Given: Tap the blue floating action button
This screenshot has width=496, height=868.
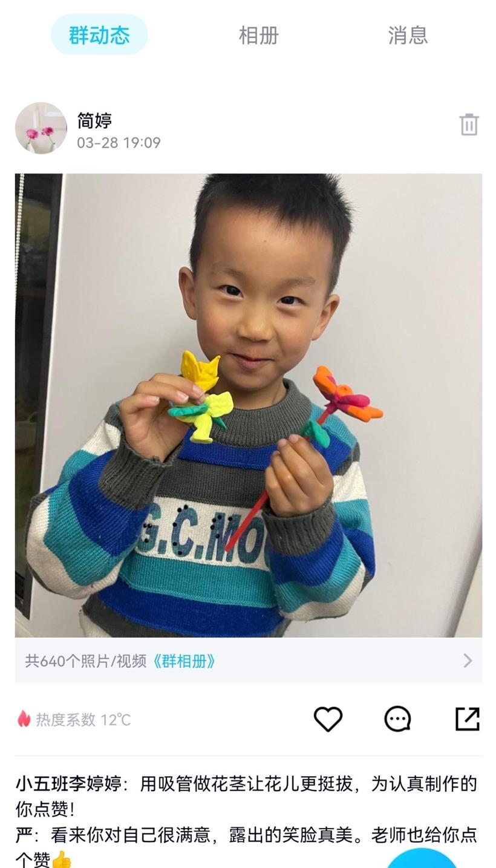Looking at the screenshot, I should [x=422, y=859].
